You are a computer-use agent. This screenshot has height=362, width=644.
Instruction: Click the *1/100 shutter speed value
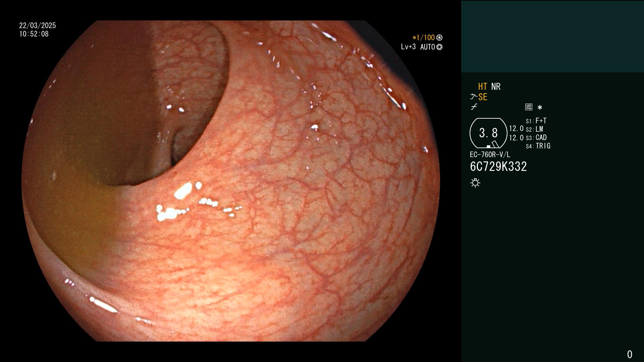pyautogui.click(x=423, y=38)
